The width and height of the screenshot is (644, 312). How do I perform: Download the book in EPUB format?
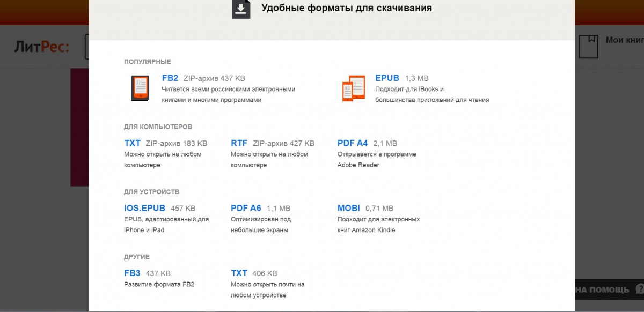click(387, 78)
